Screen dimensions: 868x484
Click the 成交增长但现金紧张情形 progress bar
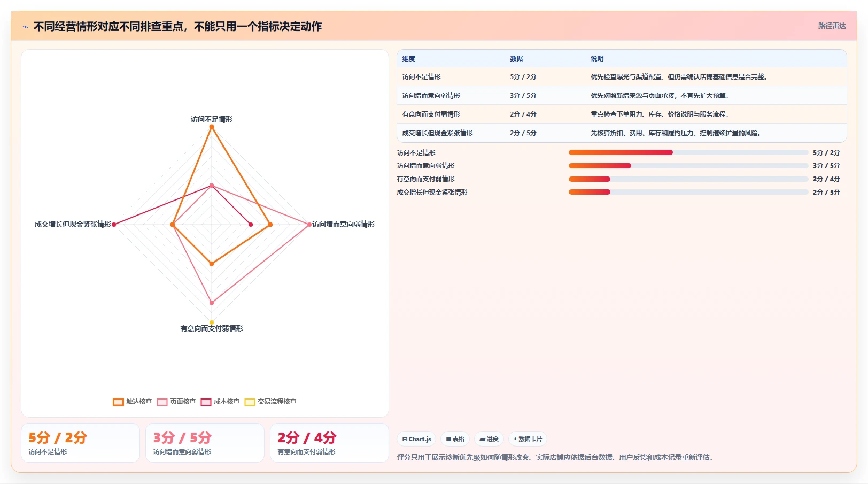[688, 192]
